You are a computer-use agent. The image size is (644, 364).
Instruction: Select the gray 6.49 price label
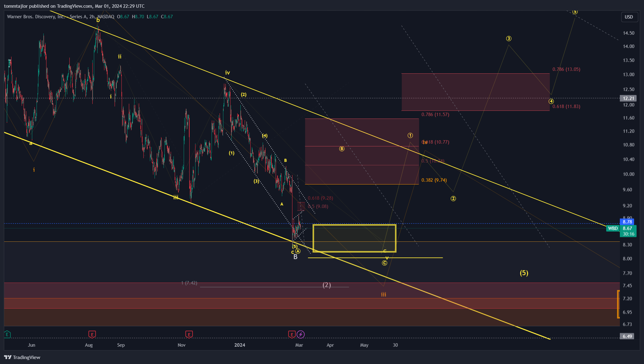627,336
